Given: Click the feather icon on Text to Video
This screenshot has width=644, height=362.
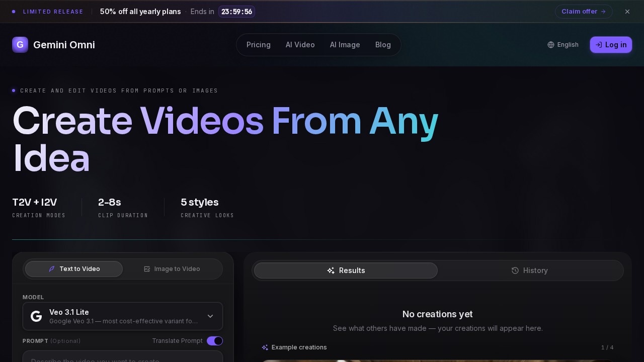Looking at the screenshot, I should coord(51,269).
